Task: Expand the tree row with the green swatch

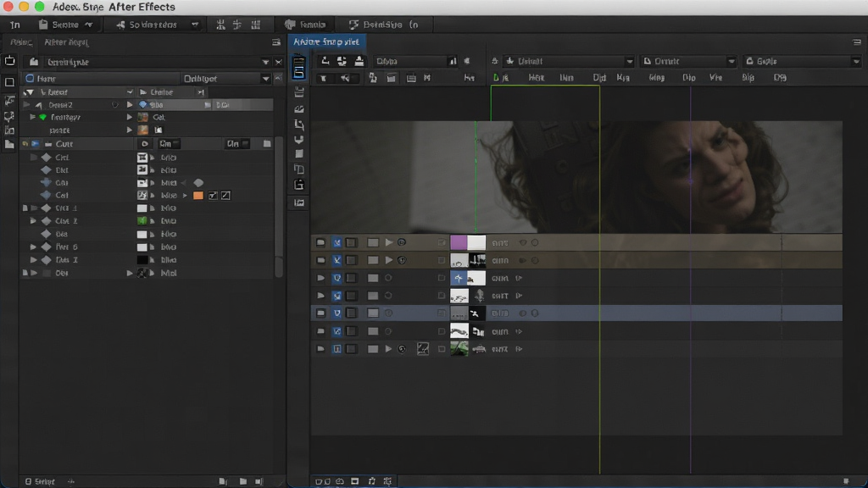Action: (x=33, y=221)
